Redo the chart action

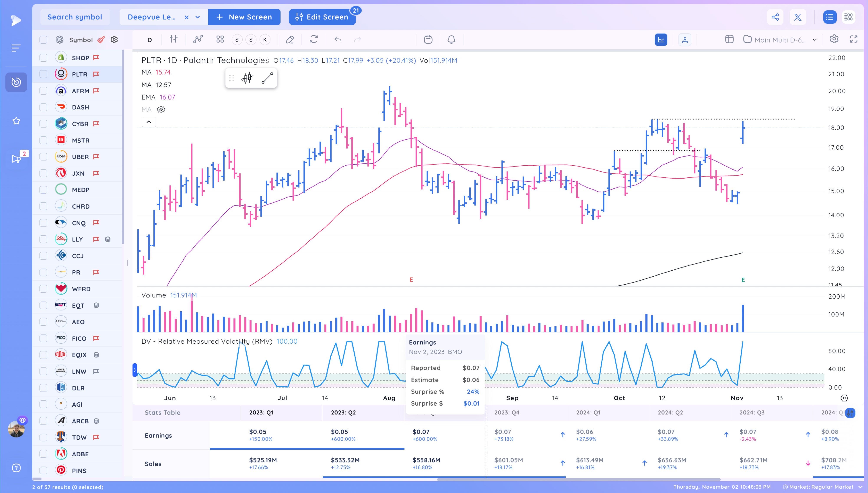pos(357,40)
